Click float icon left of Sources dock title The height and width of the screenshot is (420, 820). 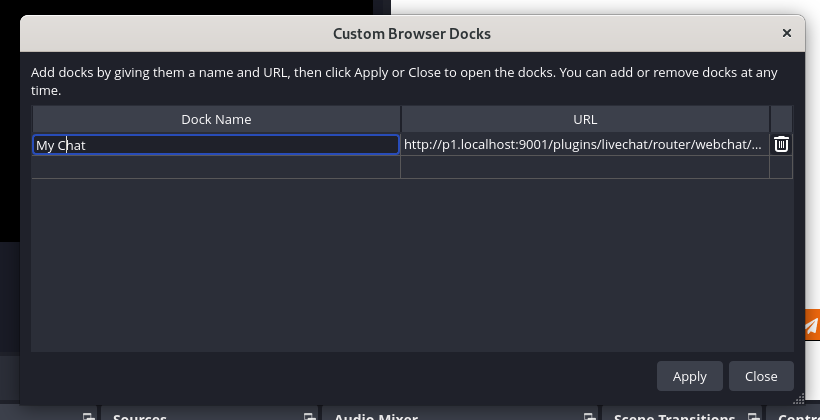tap(89, 415)
